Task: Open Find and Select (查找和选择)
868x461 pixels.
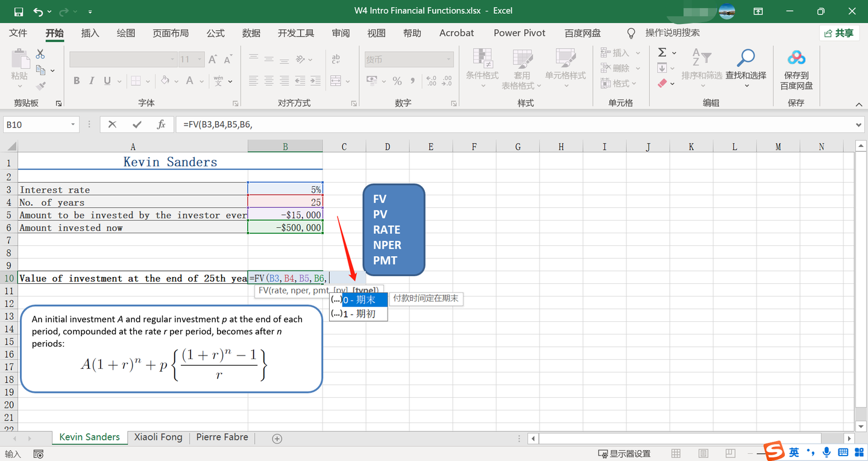Action: [746, 66]
